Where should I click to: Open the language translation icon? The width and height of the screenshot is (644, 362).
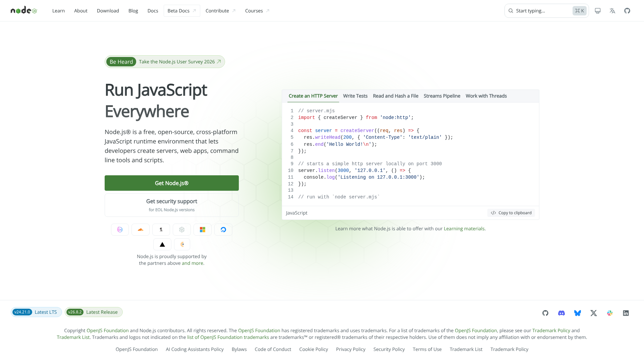click(x=612, y=11)
